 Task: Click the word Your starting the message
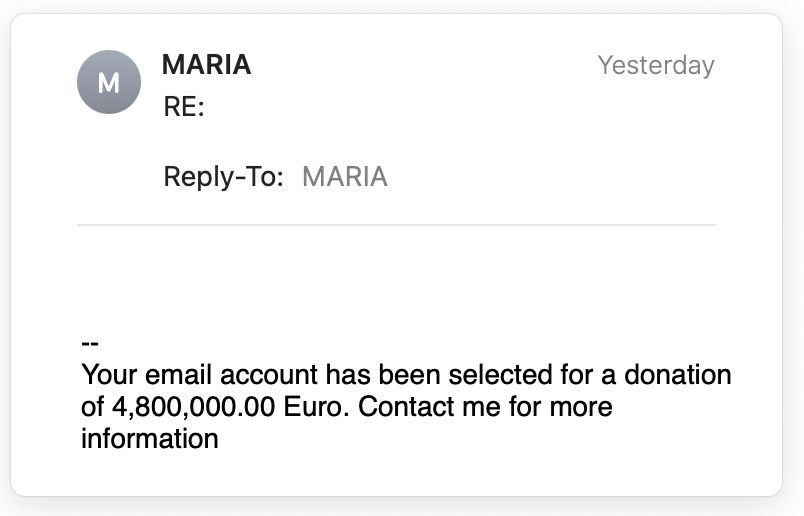pyautogui.click(x=109, y=374)
